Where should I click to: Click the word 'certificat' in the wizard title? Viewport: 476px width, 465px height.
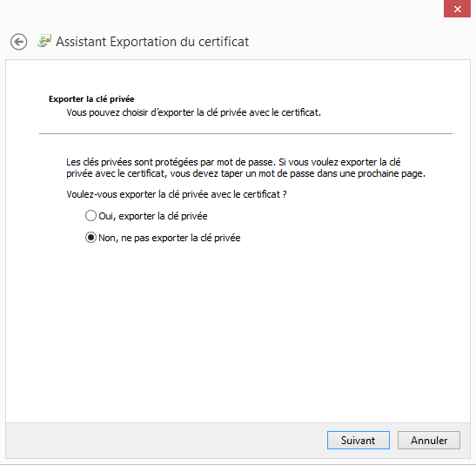(x=224, y=42)
